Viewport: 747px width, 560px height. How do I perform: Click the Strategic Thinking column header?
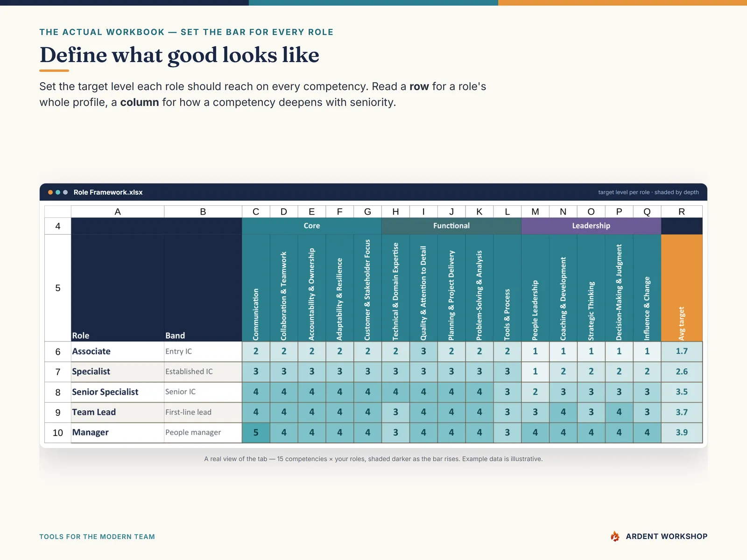point(591,288)
